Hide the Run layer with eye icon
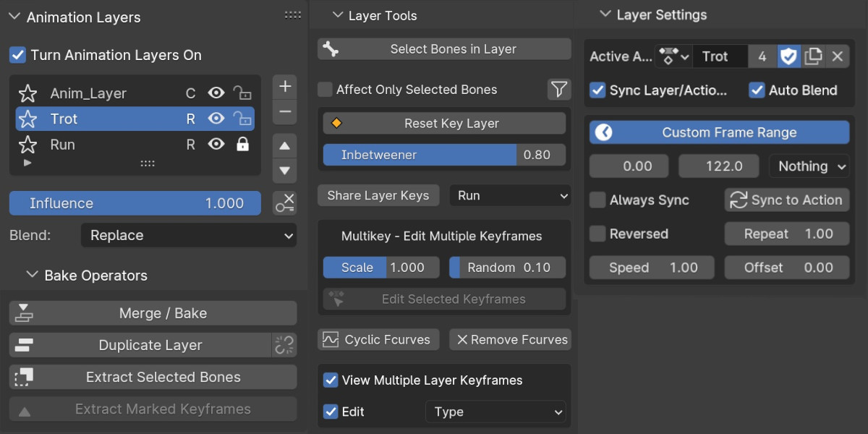 (216, 145)
